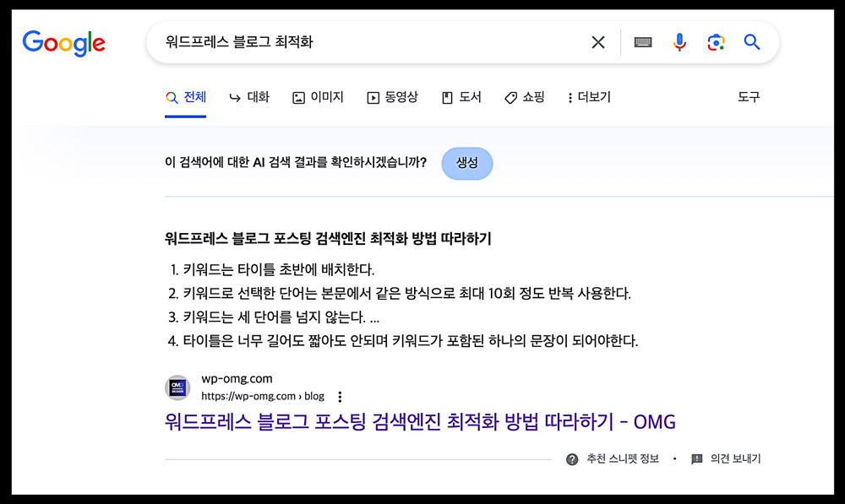Switch to the 도서 tab
Image resolution: width=845 pixels, height=504 pixels.
click(x=461, y=97)
